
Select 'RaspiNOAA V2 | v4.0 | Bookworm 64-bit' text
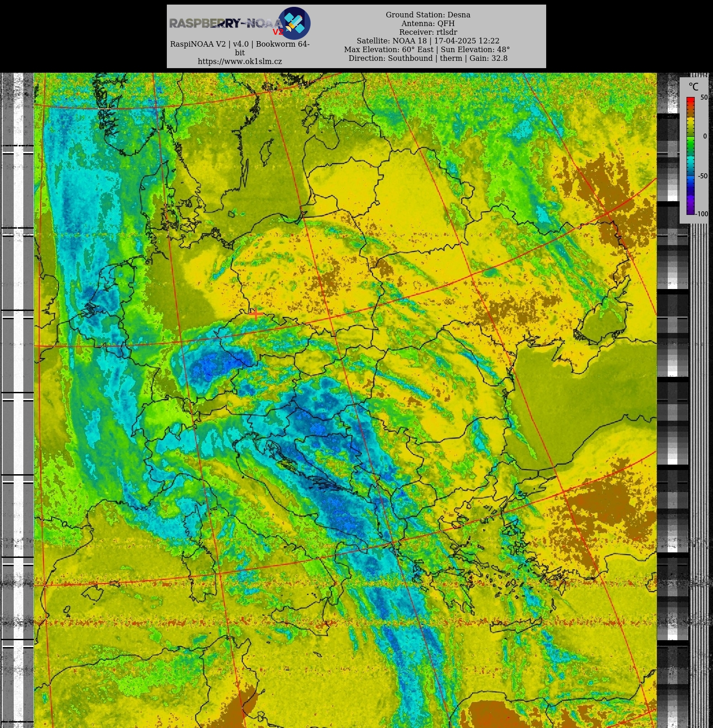pyautogui.click(x=239, y=48)
